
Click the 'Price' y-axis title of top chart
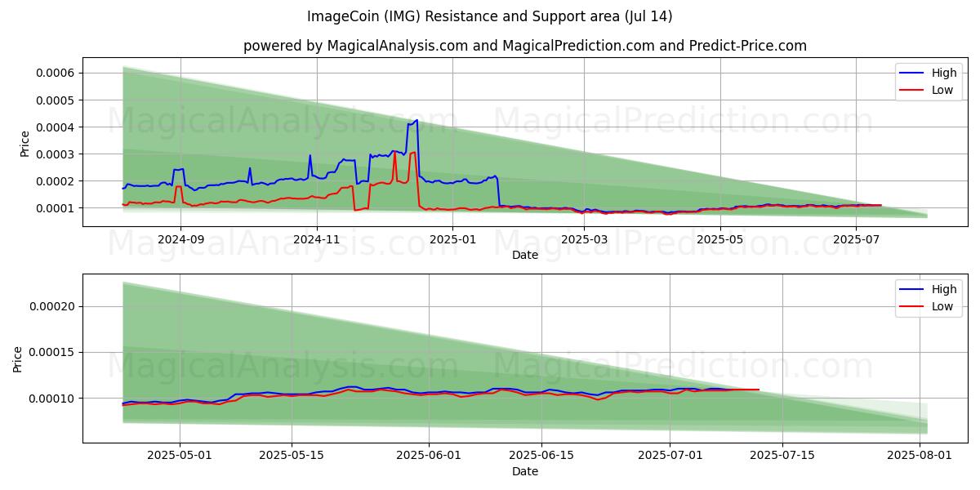tap(24, 144)
